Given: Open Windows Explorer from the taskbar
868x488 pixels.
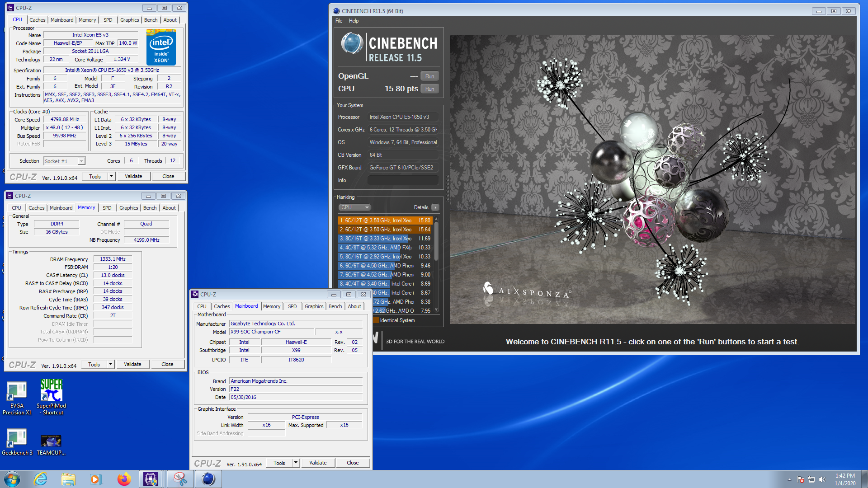Looking at the screenshot, I should coord(68,479).
